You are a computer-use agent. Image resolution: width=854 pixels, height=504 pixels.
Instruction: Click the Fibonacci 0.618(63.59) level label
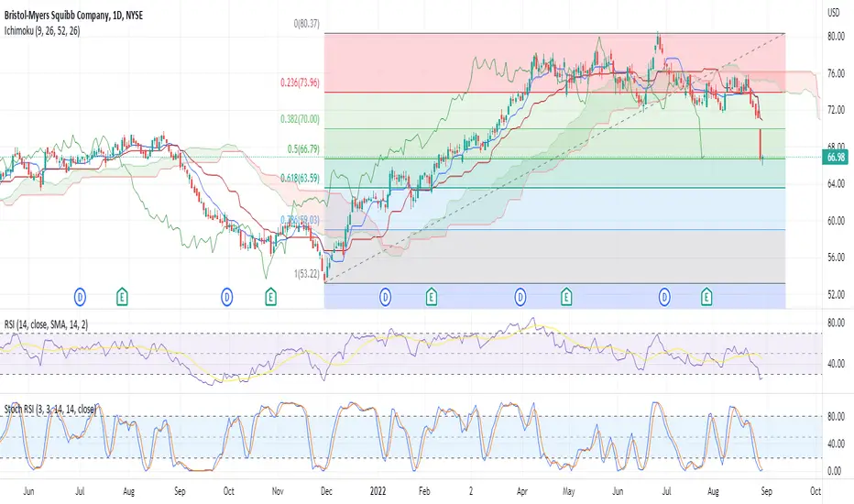301,178
